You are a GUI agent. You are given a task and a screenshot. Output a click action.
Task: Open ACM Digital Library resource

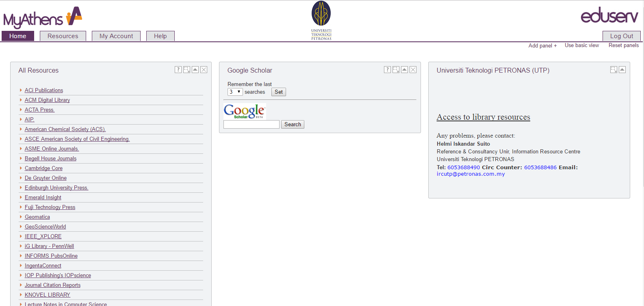(x=47, y=100)
